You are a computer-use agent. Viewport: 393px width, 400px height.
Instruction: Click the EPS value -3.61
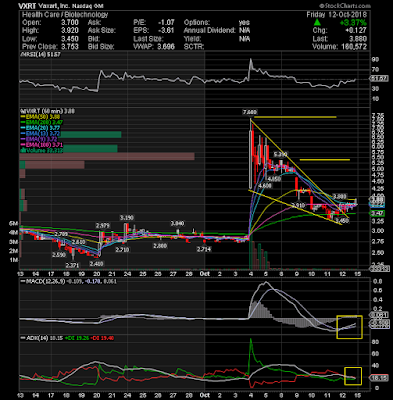166,31
